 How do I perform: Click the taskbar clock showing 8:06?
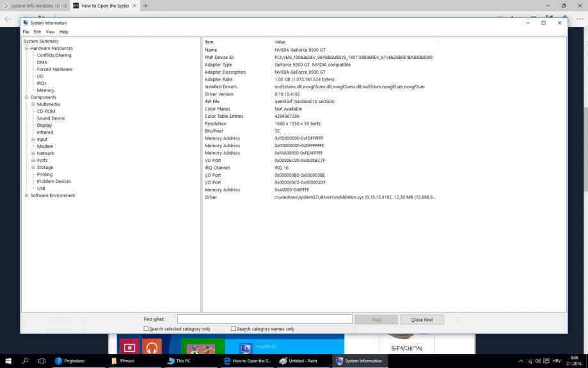[574, 360]
